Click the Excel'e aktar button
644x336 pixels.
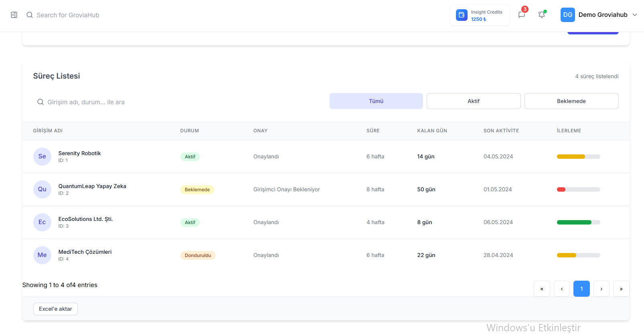coord(55,309)
